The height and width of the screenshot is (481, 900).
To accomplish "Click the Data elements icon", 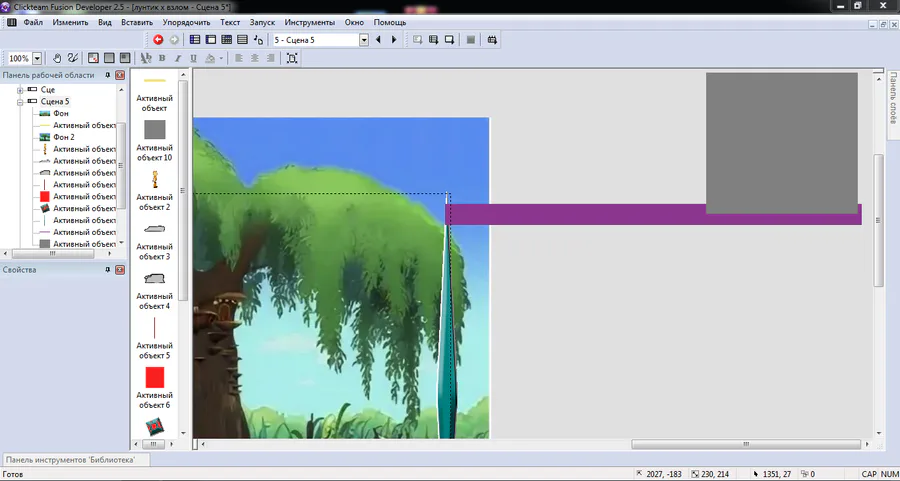I will [x=258, y=40].
